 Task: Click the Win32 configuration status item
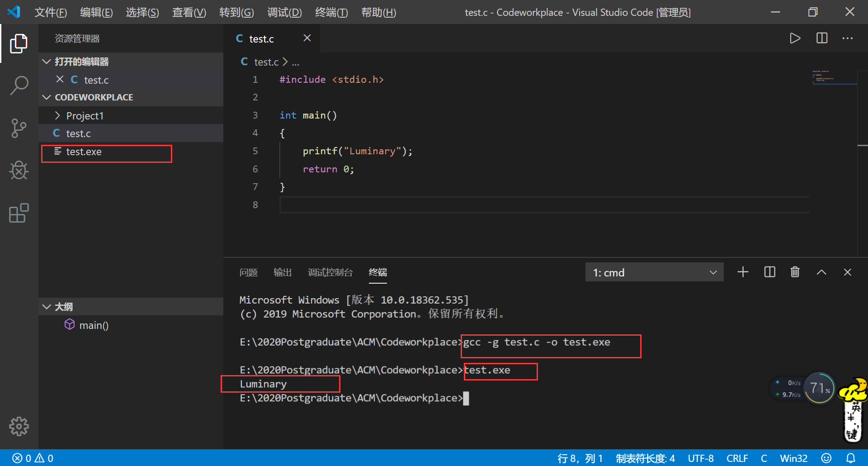793,458
